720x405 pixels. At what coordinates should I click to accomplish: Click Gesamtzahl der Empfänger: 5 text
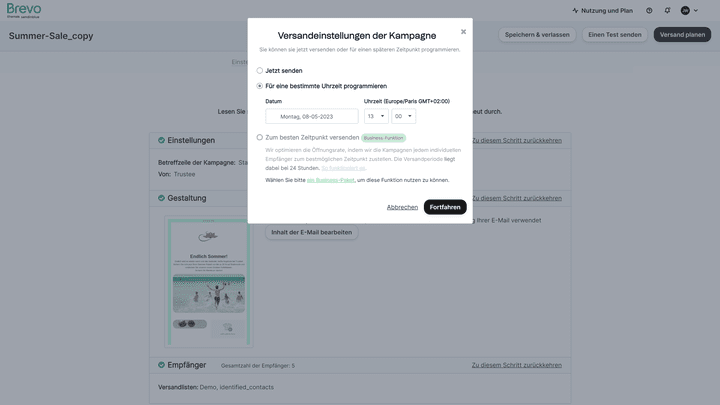(258, 366)
